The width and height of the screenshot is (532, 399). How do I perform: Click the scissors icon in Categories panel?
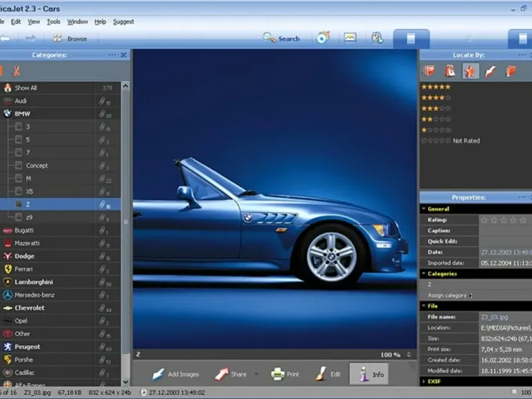[x=16, y=70]
